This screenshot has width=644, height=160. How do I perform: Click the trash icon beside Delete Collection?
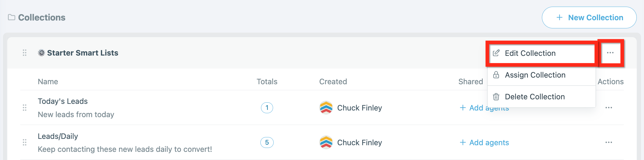[496, 97]
